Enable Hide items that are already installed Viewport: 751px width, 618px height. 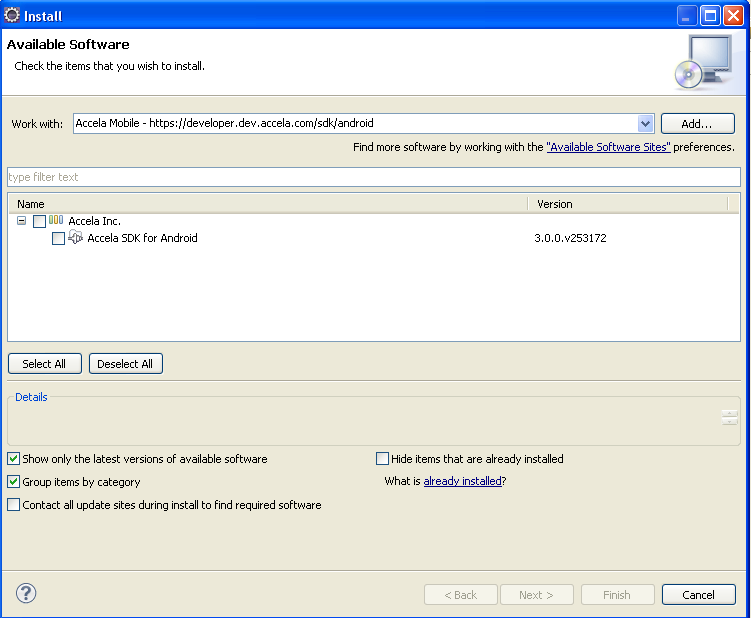pos(382,459)
